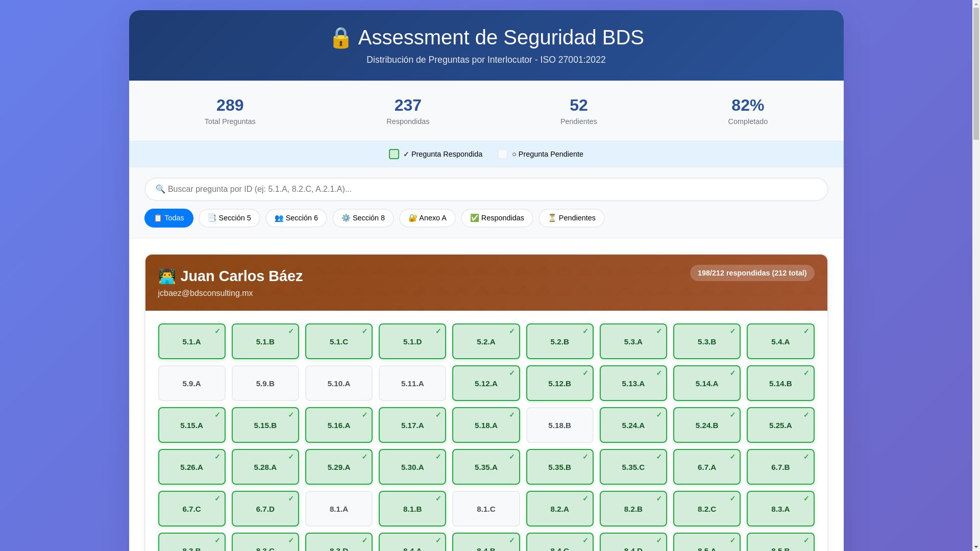Viewport: 980px width, 551px height.
Task: Select answered question 5.30.A
Action: [412, 467]
